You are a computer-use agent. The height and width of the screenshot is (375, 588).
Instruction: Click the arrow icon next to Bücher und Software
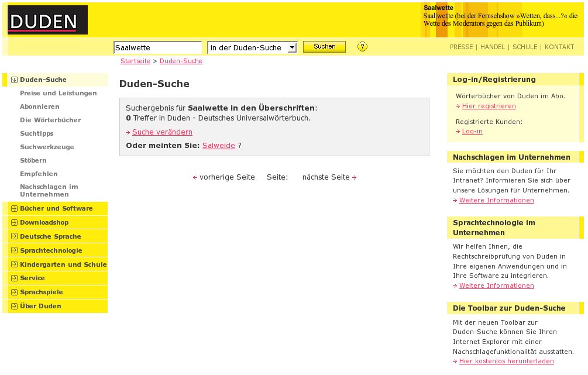[14, 208]
